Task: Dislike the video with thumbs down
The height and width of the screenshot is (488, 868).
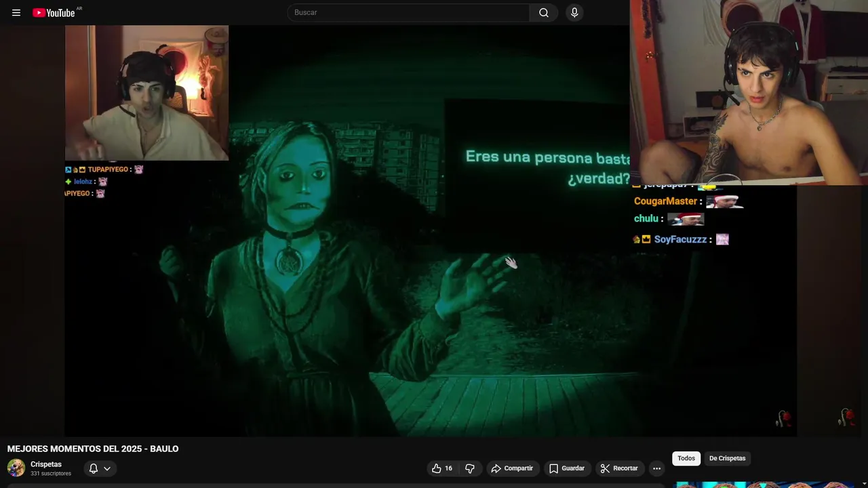Action: (469, 468)
